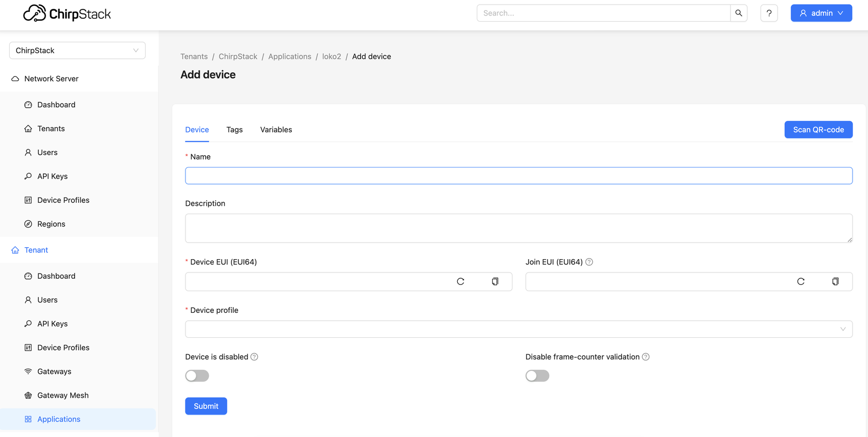
Task: Click the Network Server Device Profiles icon
Action: tap(28, 200)
